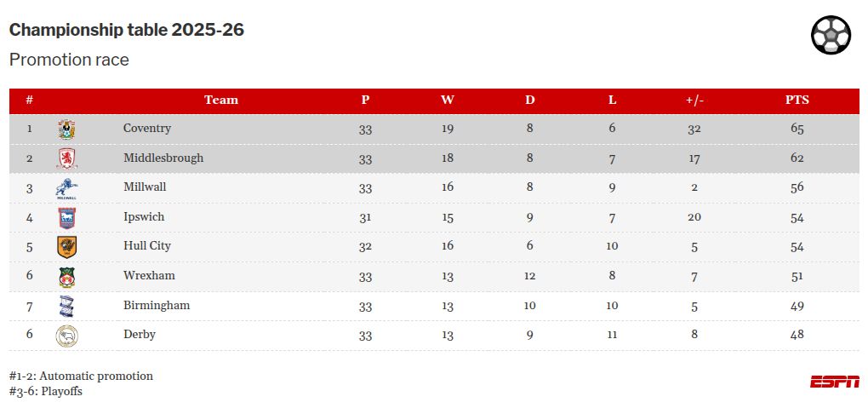
Task: Click the Middlesbrough club crest
Action: coord(66,158)
